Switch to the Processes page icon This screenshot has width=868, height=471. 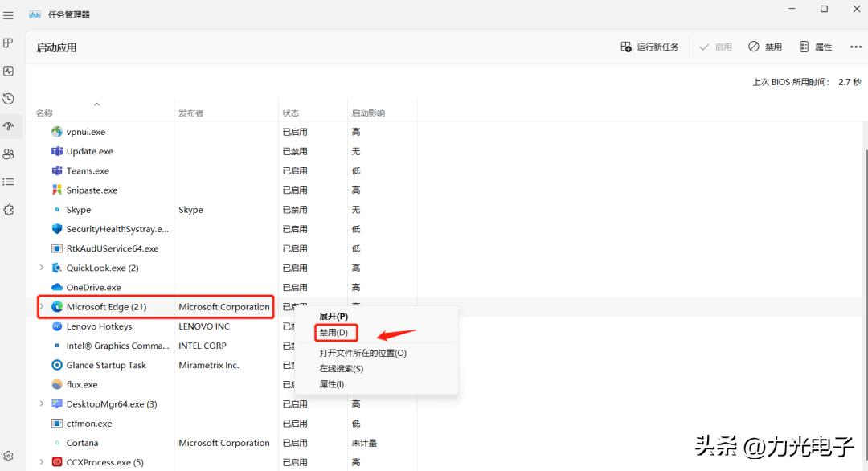9,43
